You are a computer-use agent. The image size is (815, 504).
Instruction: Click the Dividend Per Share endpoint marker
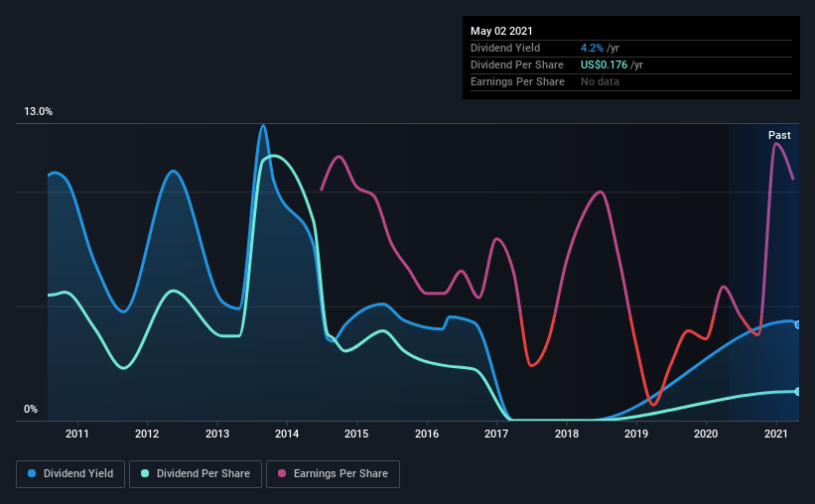(798, 391)
